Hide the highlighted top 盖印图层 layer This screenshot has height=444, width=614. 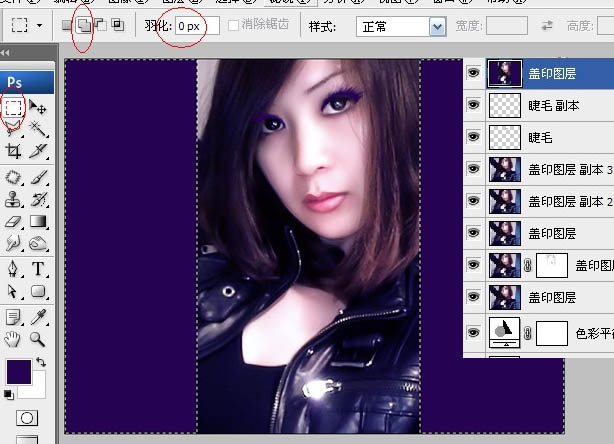pos(474,72)
